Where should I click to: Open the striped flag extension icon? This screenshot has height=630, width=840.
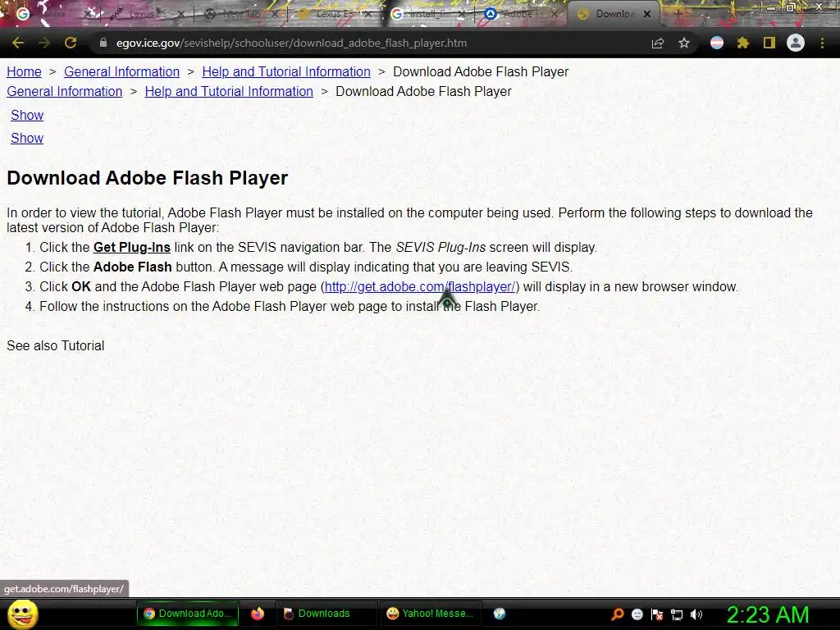click(x=717, y=43)
